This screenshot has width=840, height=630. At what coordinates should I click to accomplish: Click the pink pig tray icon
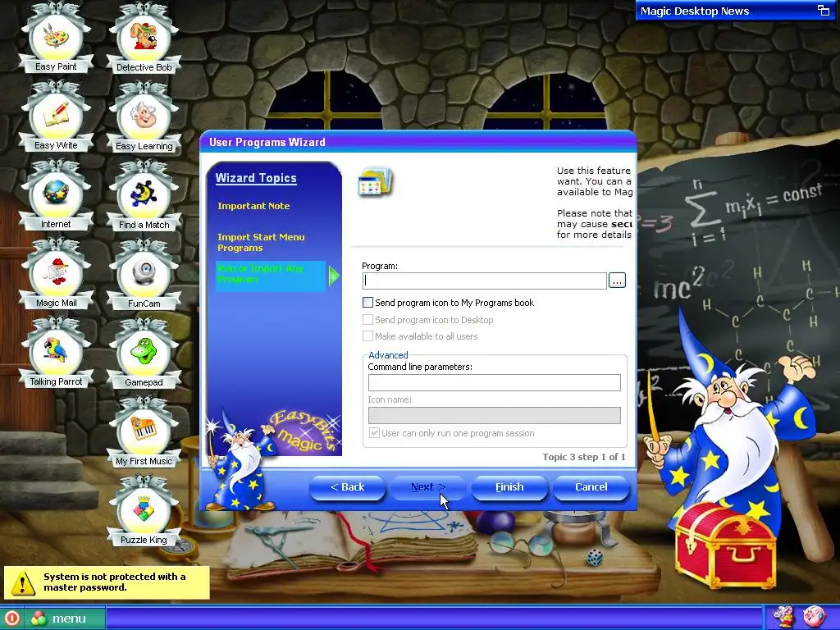pyautogui.click(x=814, y=617)
